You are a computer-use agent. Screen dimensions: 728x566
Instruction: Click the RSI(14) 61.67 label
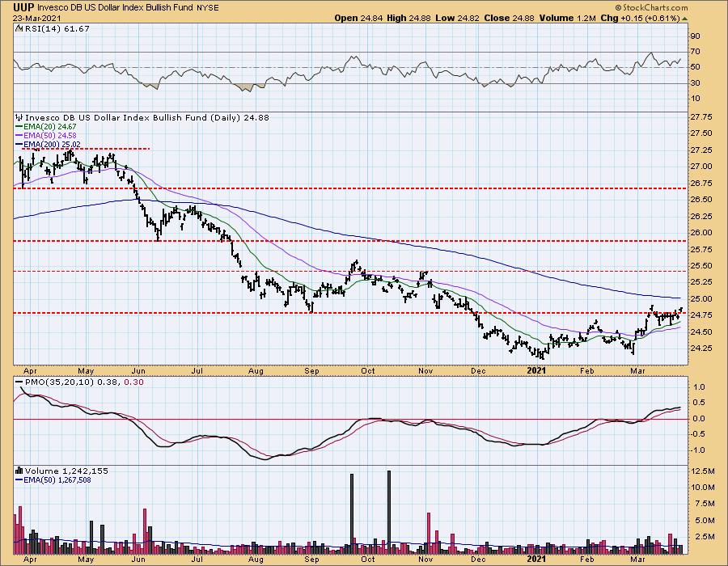(x=56, y=28)
